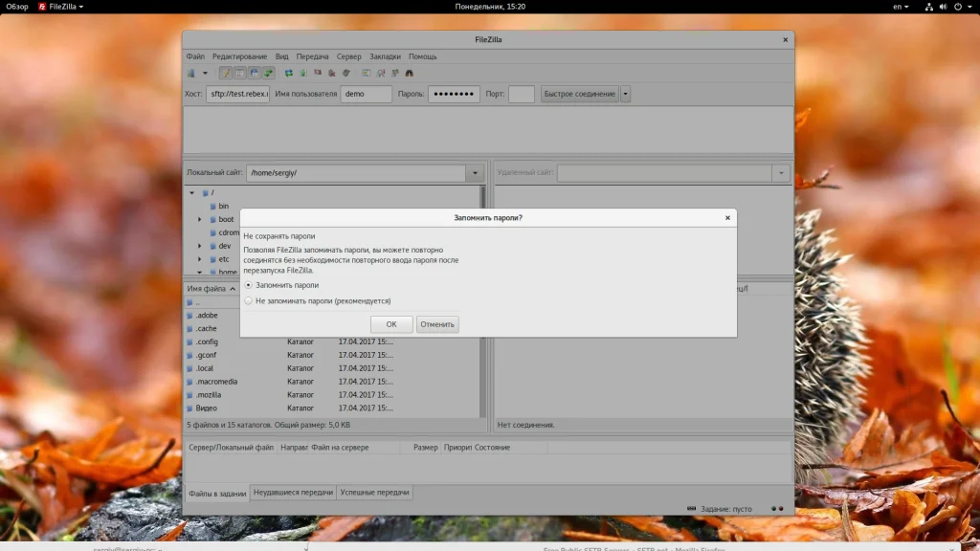
Task: Open the local site path dropdown
Action: (475, 173)
